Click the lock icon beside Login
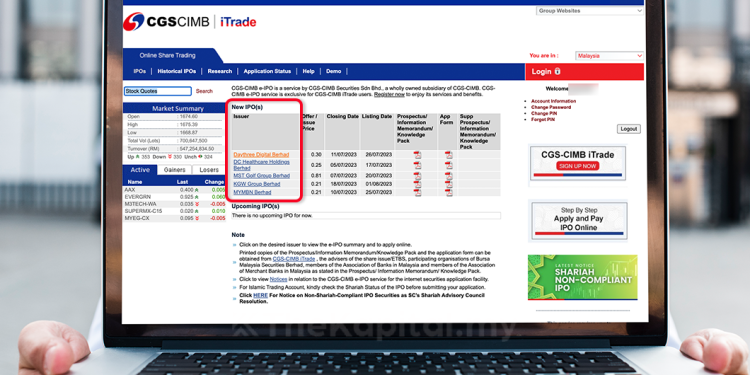This screenshot has height=375, width=750. [x=557, y=71]
